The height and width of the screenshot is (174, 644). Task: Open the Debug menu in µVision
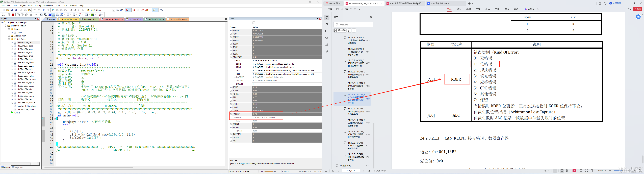(38, 6)
